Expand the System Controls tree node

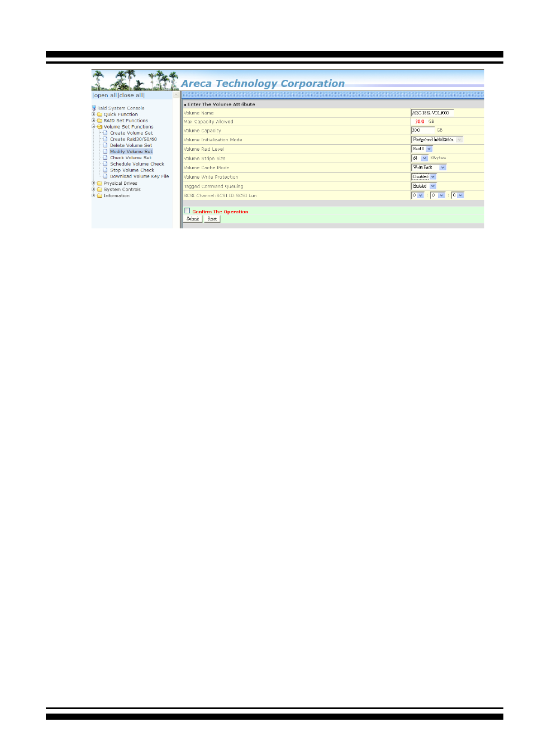(x=93, y=189)
